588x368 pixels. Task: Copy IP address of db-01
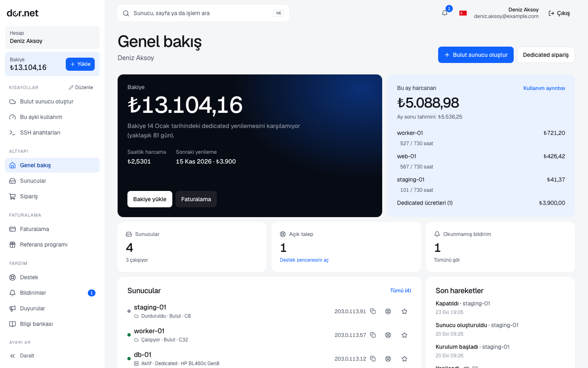[x=373, y=359]
